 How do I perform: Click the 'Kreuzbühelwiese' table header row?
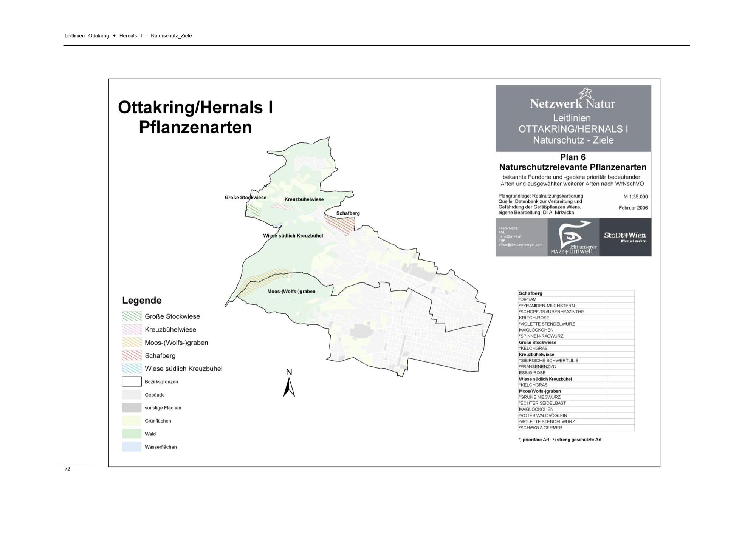coord(576,354)
